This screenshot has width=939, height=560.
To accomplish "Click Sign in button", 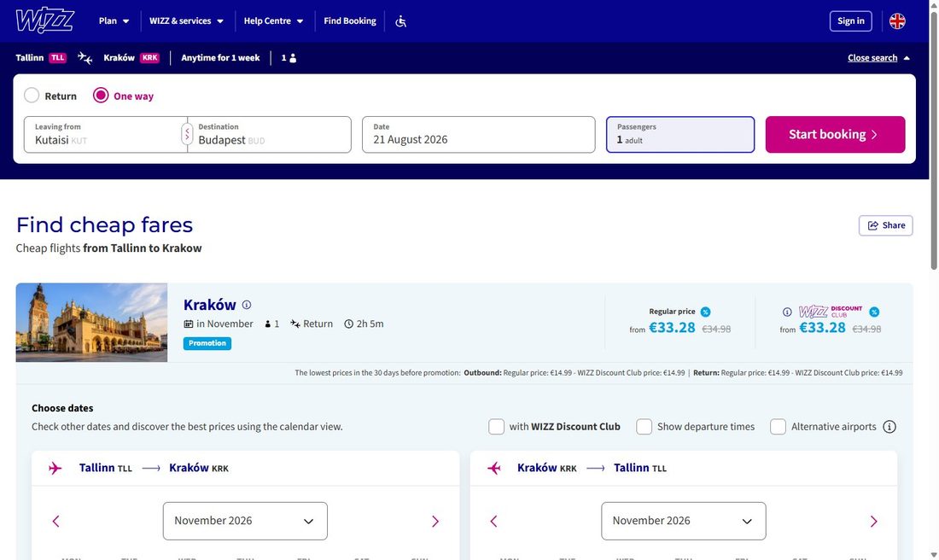I will (x=850, y=21).
